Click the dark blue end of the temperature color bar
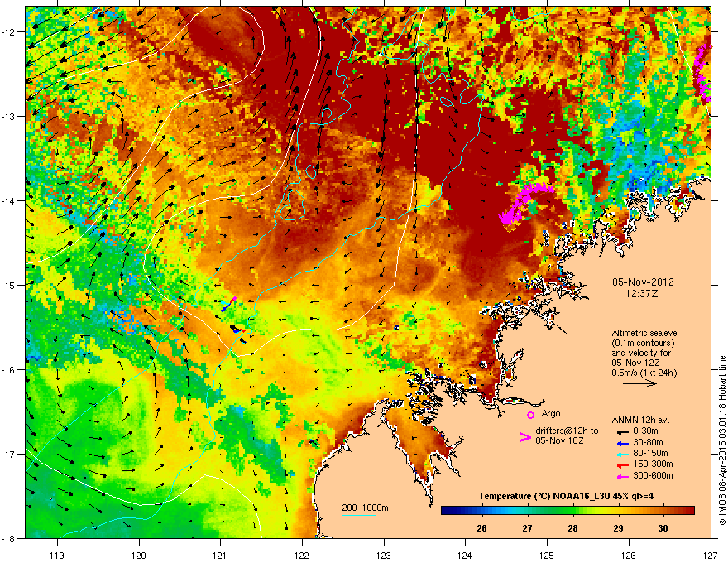 click(447, 511)
